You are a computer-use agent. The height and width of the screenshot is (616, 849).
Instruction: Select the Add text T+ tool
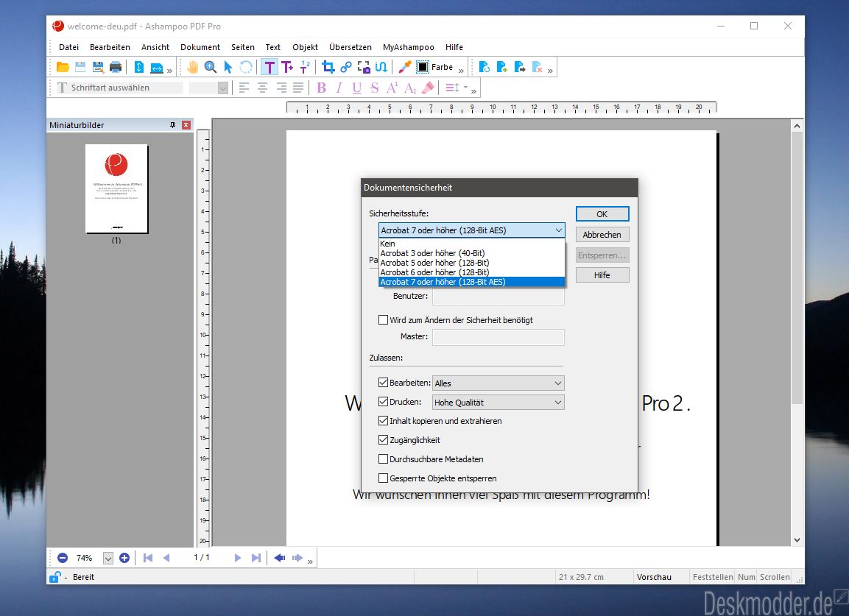[x=287, y=67]
